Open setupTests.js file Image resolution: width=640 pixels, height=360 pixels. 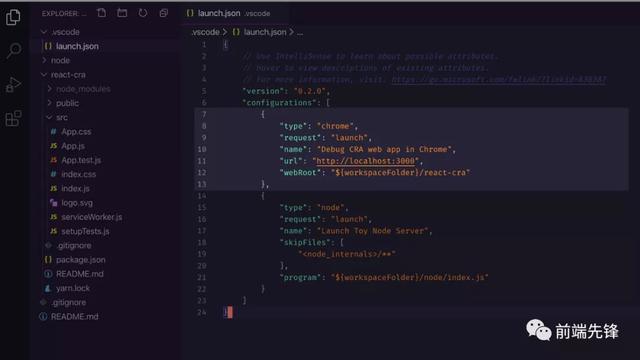point(85,231)
